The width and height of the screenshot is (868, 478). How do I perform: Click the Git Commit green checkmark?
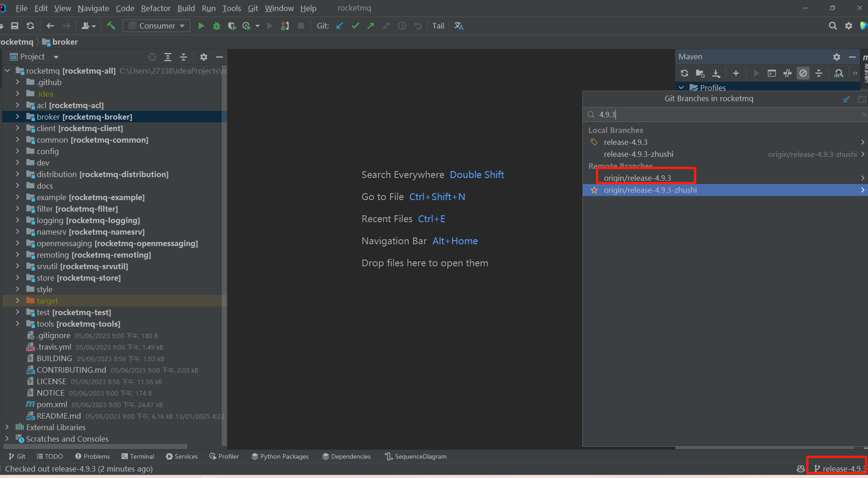[x=355, y=26]
